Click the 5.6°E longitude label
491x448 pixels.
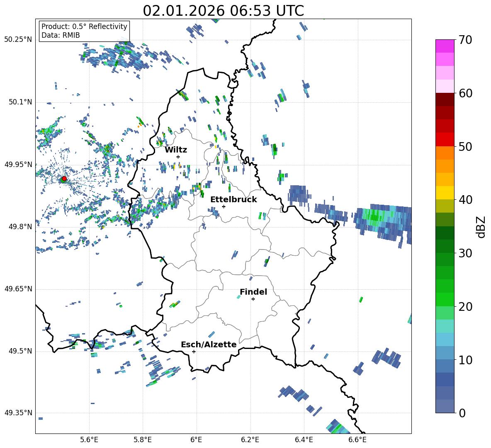89,440
